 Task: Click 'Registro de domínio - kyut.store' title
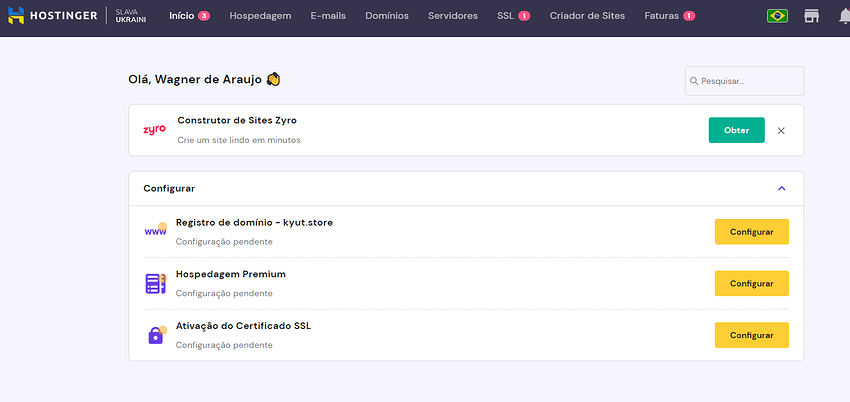point(254,223)
